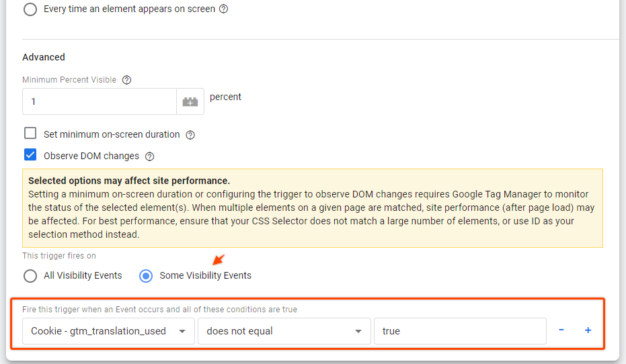Open help icon for Minimum Percent Visible
The height and width of the screenshot is (364, 626).
(126, 80)
